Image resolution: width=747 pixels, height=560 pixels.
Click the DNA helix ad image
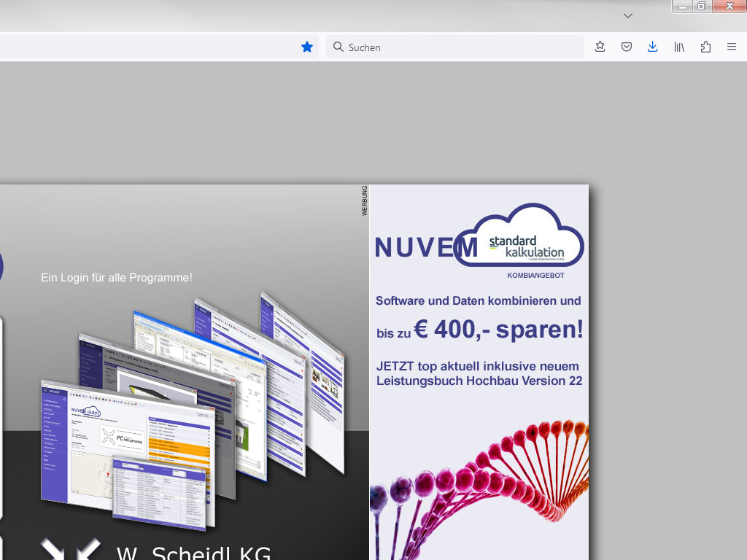click(x=479, y=489)
